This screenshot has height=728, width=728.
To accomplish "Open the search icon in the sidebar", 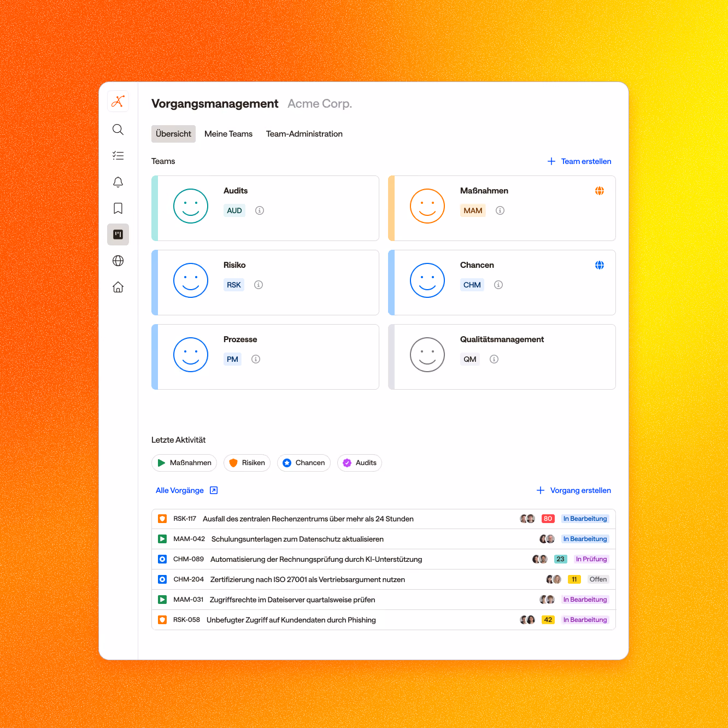I will (x=118, y=130).
